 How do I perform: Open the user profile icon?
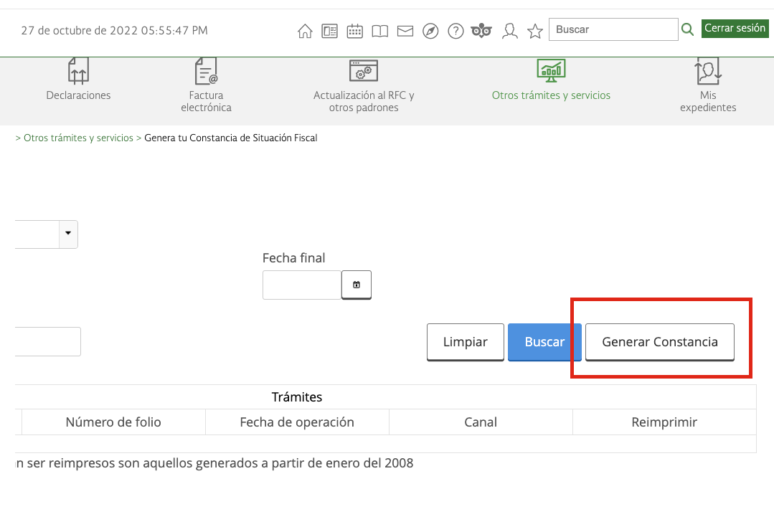(510, 31)
